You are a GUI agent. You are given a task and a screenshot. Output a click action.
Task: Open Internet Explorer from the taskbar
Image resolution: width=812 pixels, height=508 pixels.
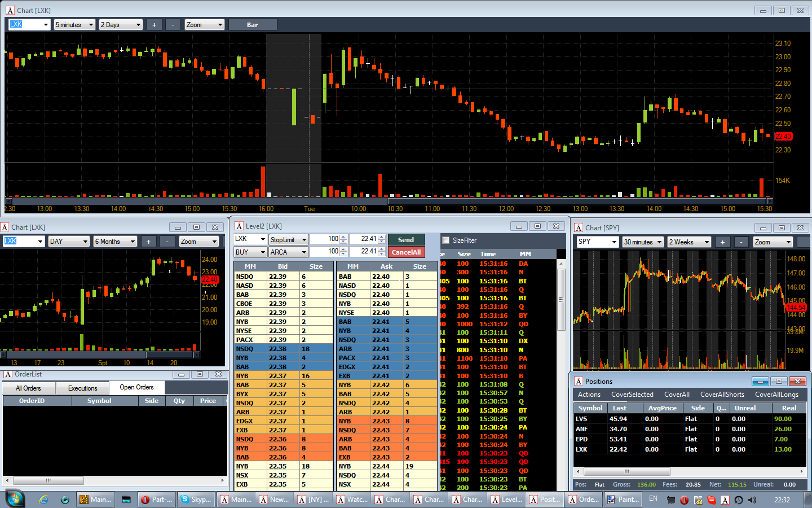(x=43, y=500)
